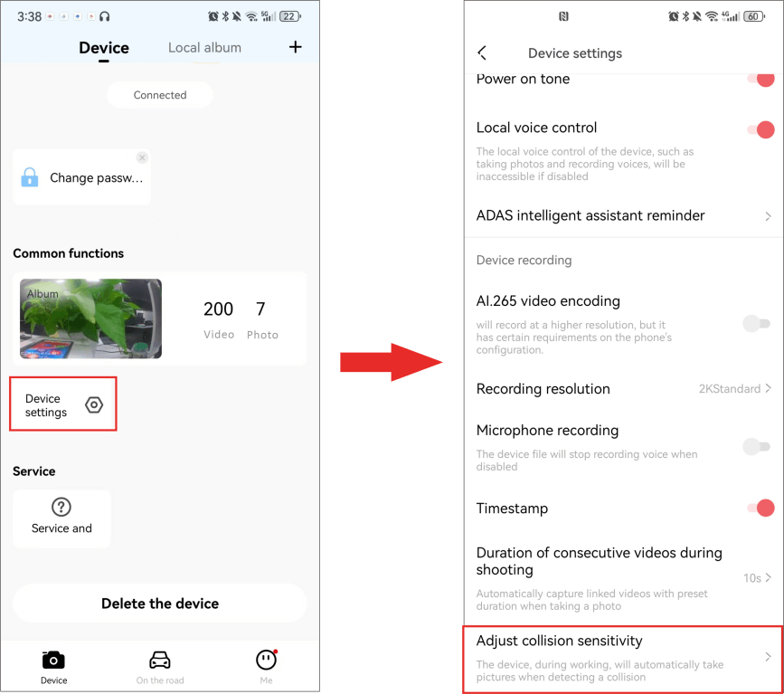Screen dimensions: 784x694
Task: Dismiss the Change password card
Action: [142, 157]
